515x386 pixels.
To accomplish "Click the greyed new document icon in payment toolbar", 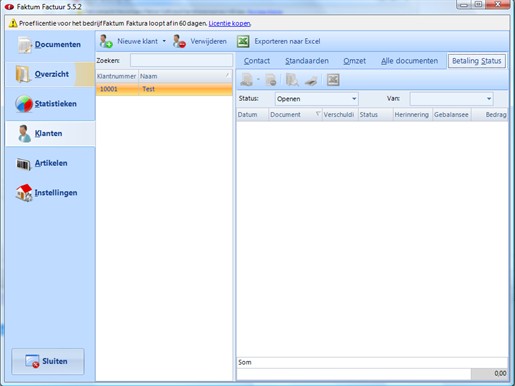I will [x=247, y=80].
